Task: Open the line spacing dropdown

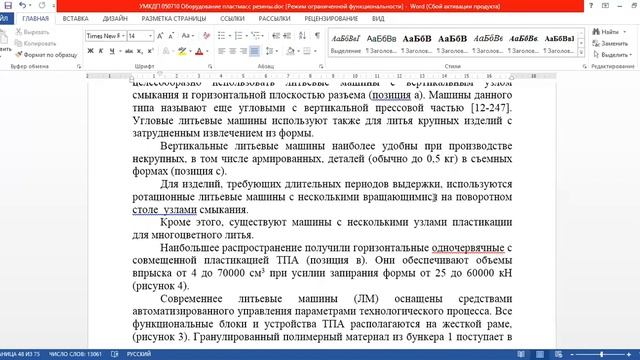Action: click(271, 51)
